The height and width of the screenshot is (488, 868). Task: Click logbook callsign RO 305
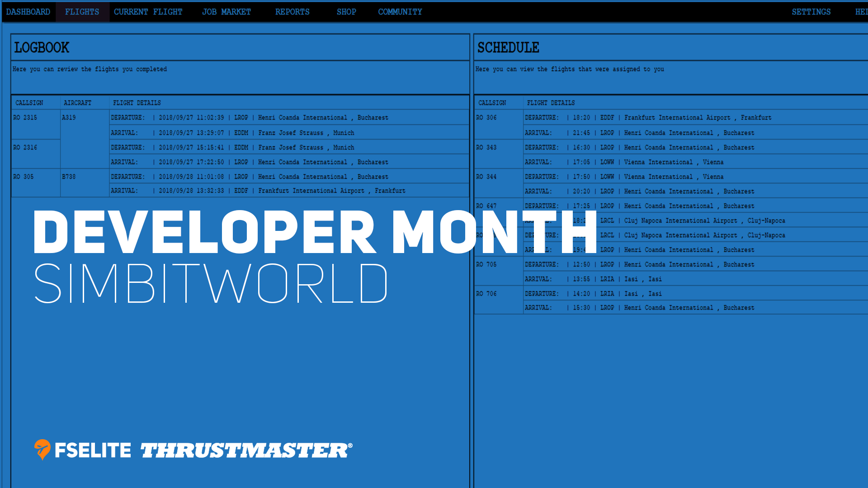[x=23, y=177]
